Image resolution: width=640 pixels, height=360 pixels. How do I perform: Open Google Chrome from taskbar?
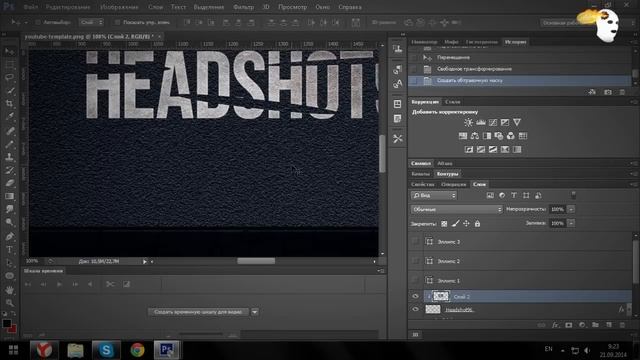click(x=137, y=350)
